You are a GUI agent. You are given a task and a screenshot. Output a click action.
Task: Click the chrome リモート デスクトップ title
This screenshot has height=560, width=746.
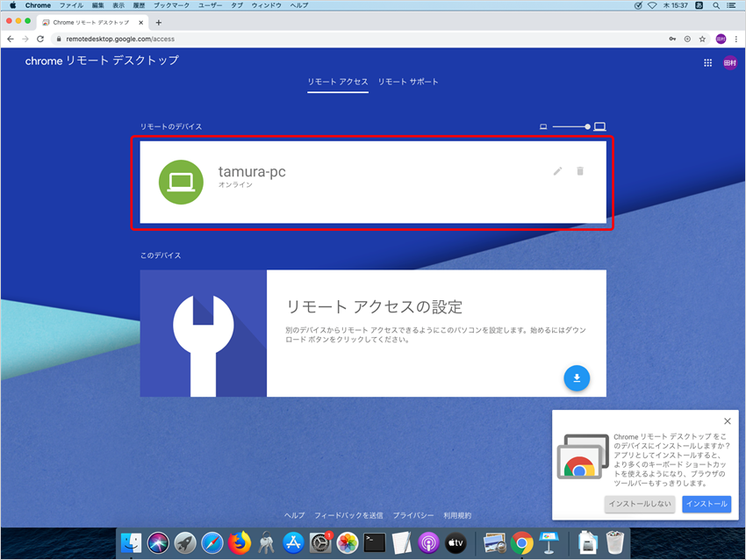102,61
